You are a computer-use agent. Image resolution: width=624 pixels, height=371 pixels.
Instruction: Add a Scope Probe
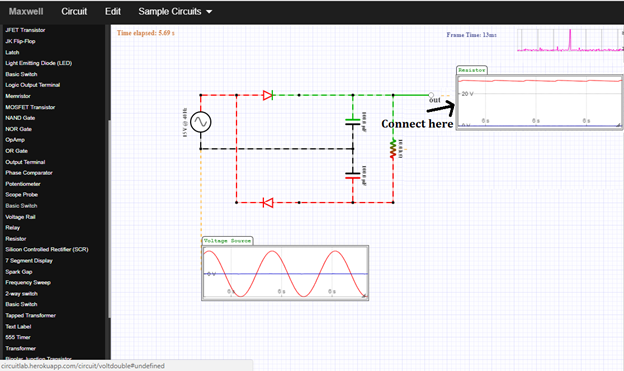[21, 195]
